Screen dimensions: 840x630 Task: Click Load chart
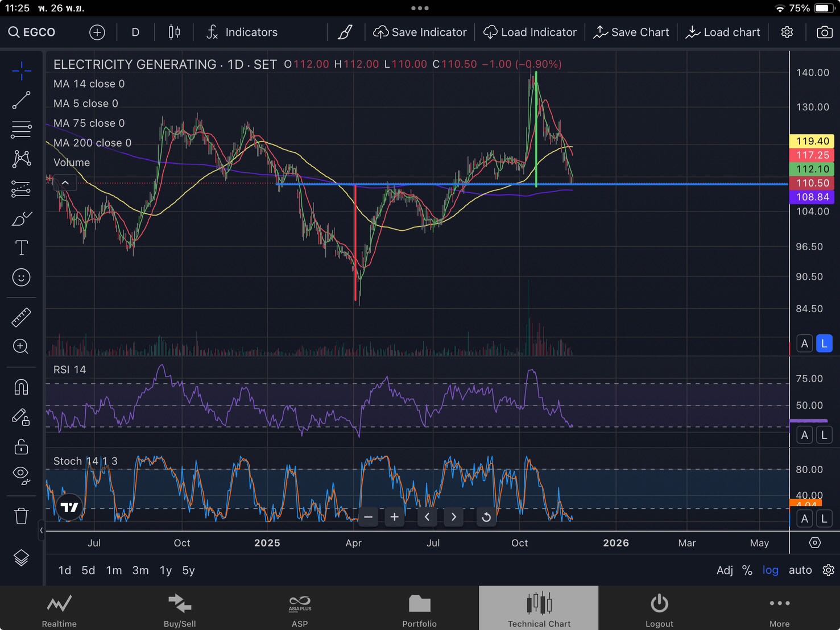coord(723,32)
